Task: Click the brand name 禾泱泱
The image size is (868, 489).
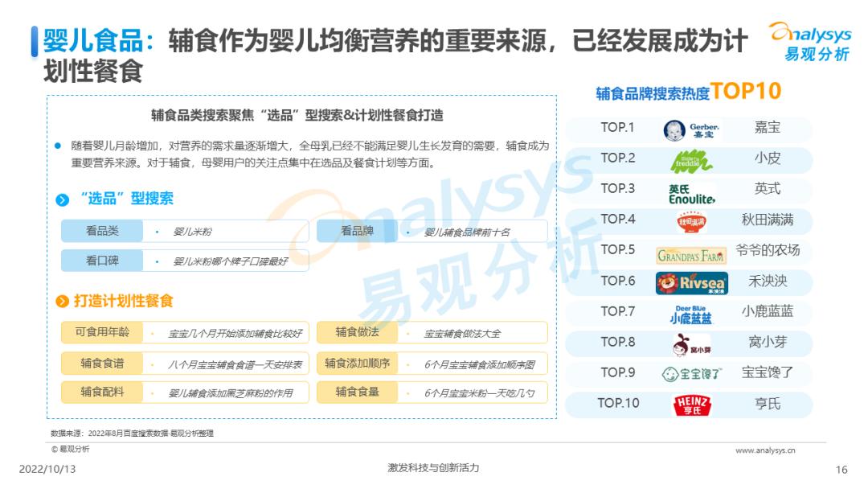Action: 768,281
